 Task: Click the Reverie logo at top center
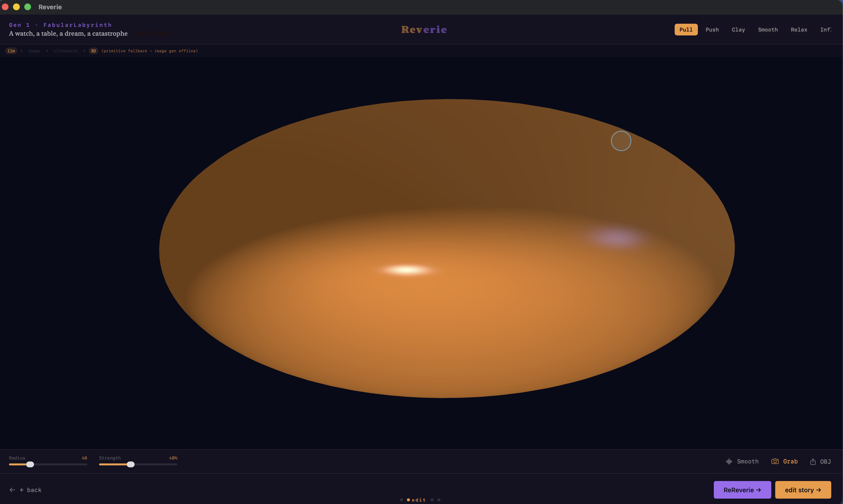coord(424,30)
